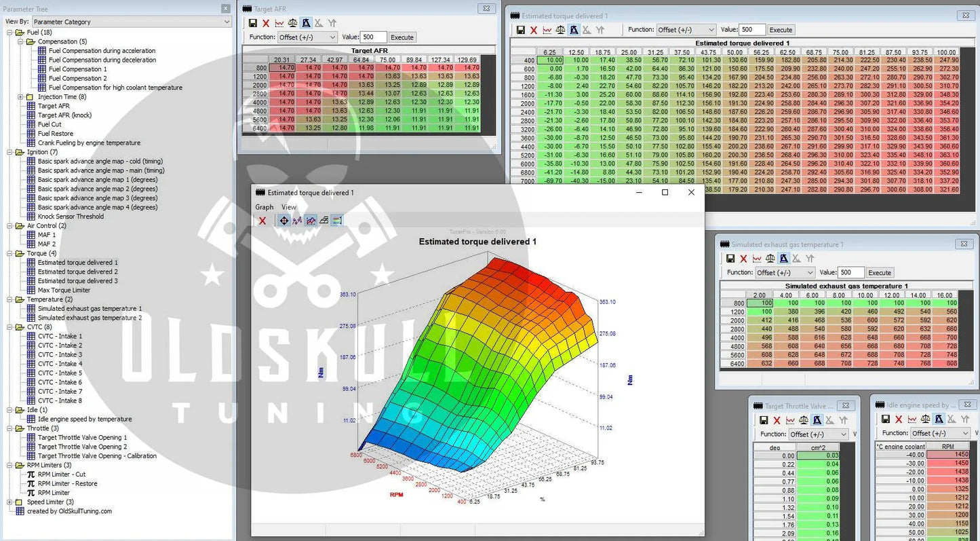Screen dimensions: 980x541
Task: Click the surface mesh icon in graph toolbar
Action: (324, 221)
